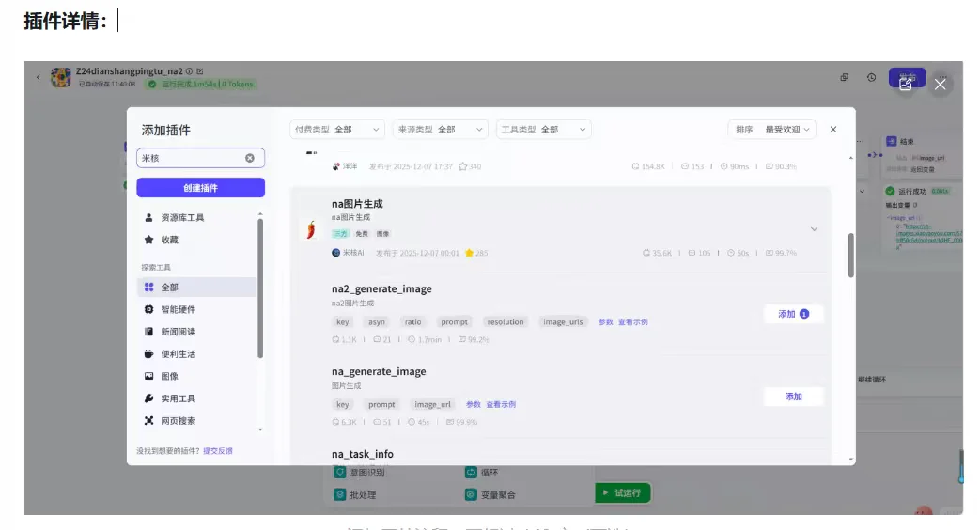Viewport: 980px width, 530px height.
Task: Add the na_generate_image tool
Action: pos(793,397)
